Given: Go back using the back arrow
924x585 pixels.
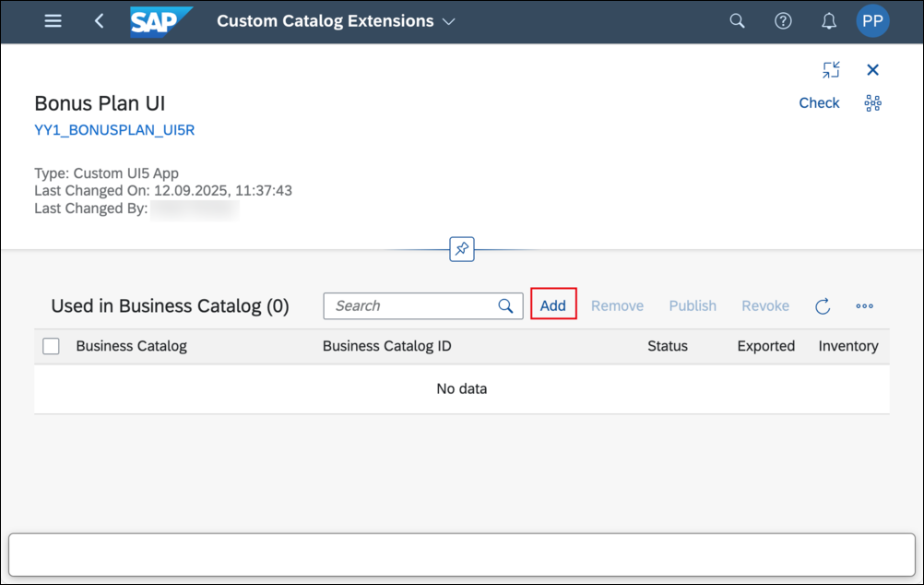Looking at the screenshot, I should coord(99,21).
